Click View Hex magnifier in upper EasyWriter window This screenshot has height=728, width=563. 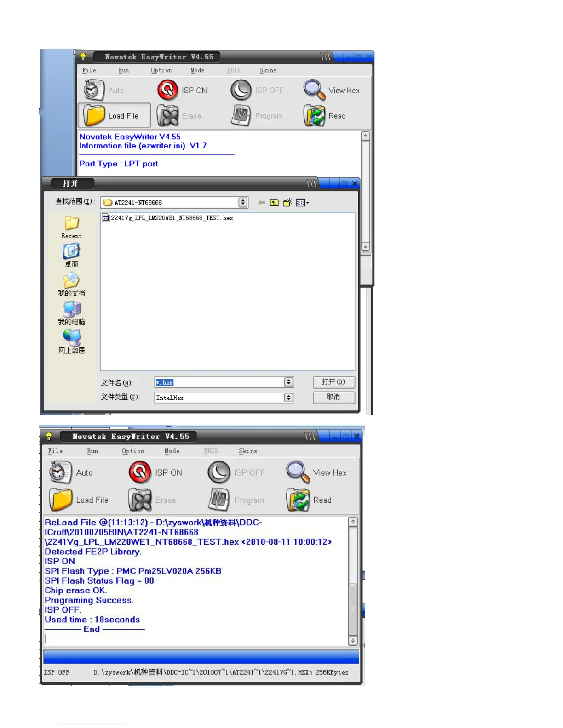[x=315, y=90]
